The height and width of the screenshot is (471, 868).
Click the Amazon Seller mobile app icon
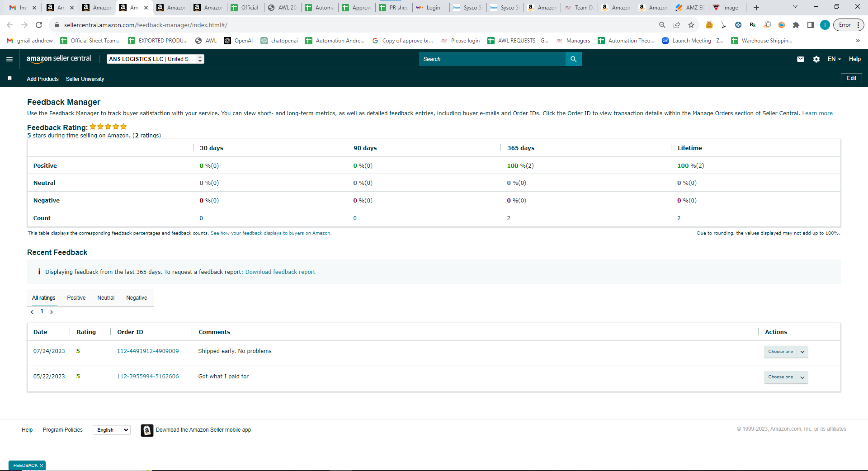click(147, 430)
